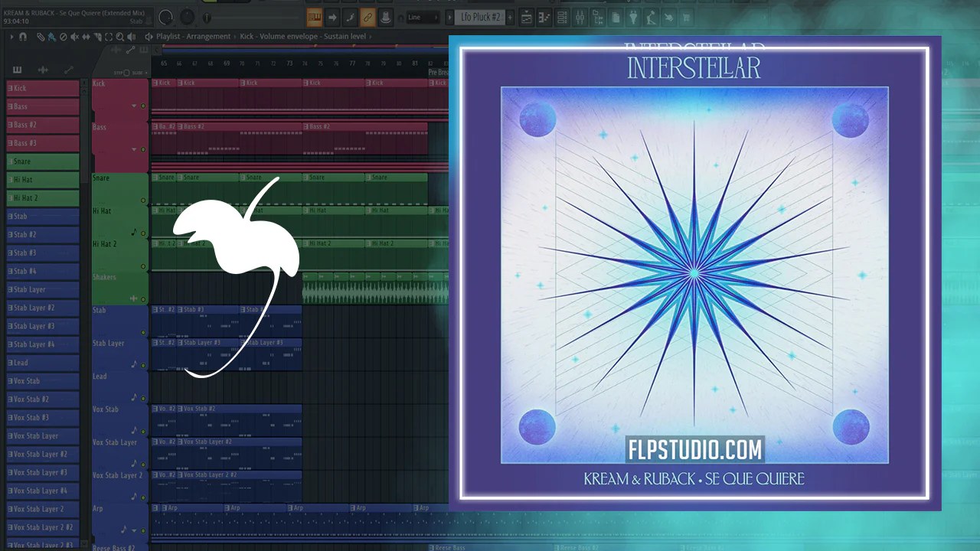
Task: Select the Draw pencil tool in playlist toolbar
Action: pos(42,37)
